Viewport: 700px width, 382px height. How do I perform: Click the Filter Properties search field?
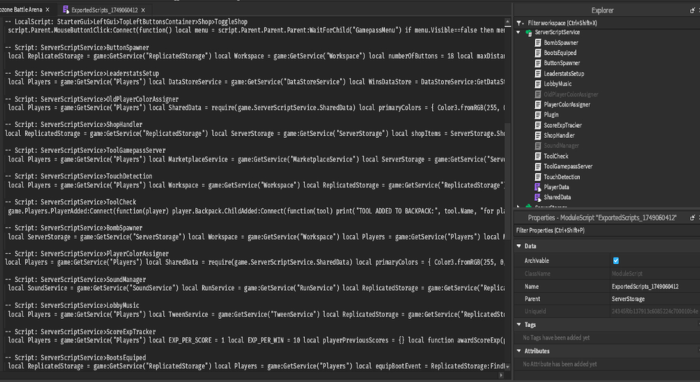(607, 230)
